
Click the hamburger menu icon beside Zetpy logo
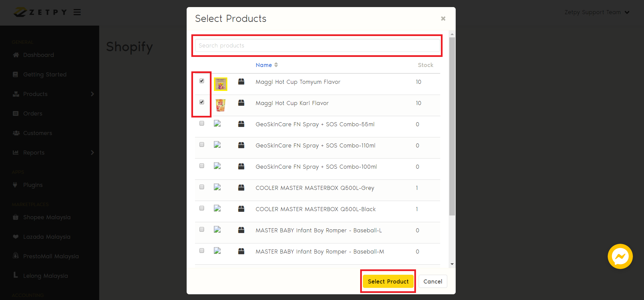tap(77, 12)
